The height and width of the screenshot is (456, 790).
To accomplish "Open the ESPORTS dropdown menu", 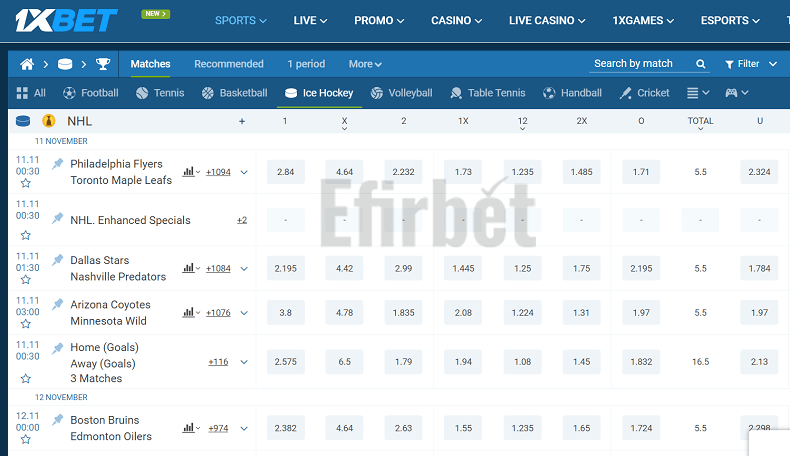I will click(x=730, y=21).
